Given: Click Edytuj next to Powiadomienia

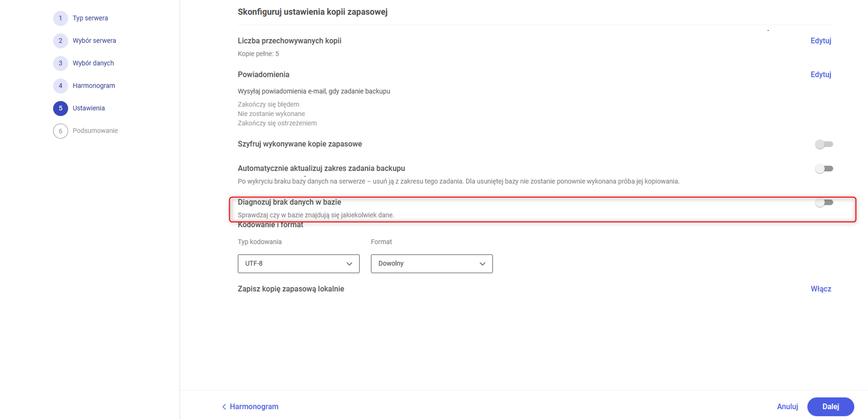Looking at the screenshot, I should (821, 75).
